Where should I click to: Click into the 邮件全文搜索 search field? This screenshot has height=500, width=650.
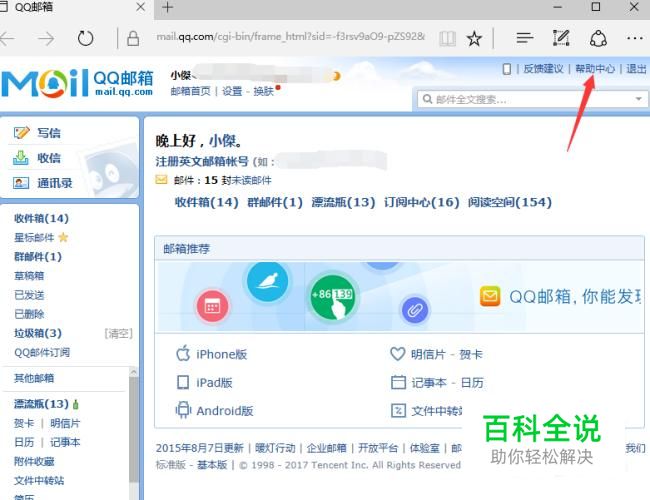pos(532,99)
